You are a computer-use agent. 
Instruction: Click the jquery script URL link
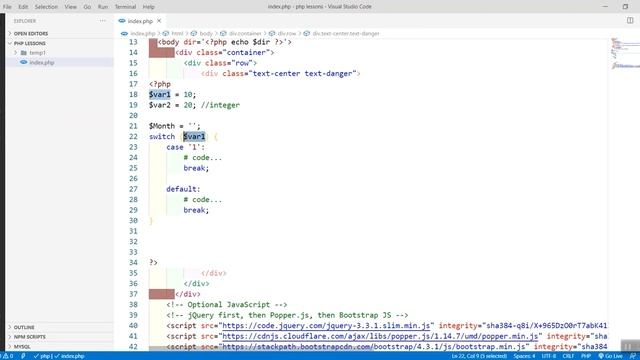tap(326, 326)
